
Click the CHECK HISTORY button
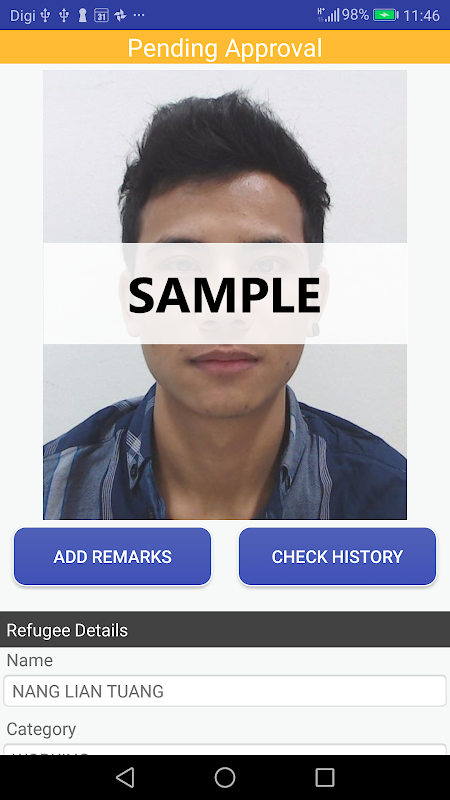337,556
